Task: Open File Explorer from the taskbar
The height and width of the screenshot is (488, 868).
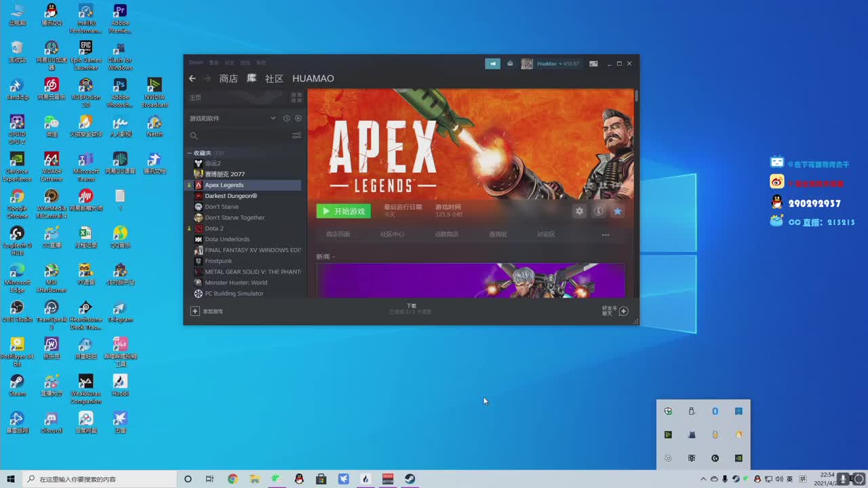Action: click(x=254, y=479)
